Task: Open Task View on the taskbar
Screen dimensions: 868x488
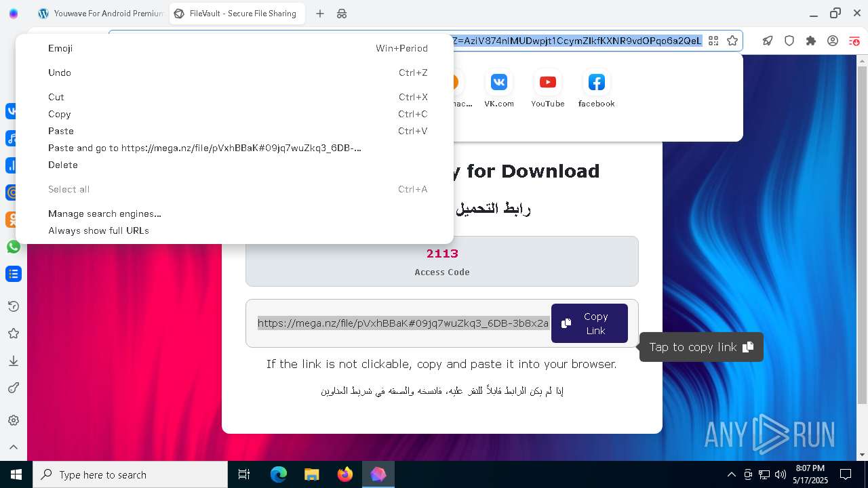Action: (x=244, y=474)
